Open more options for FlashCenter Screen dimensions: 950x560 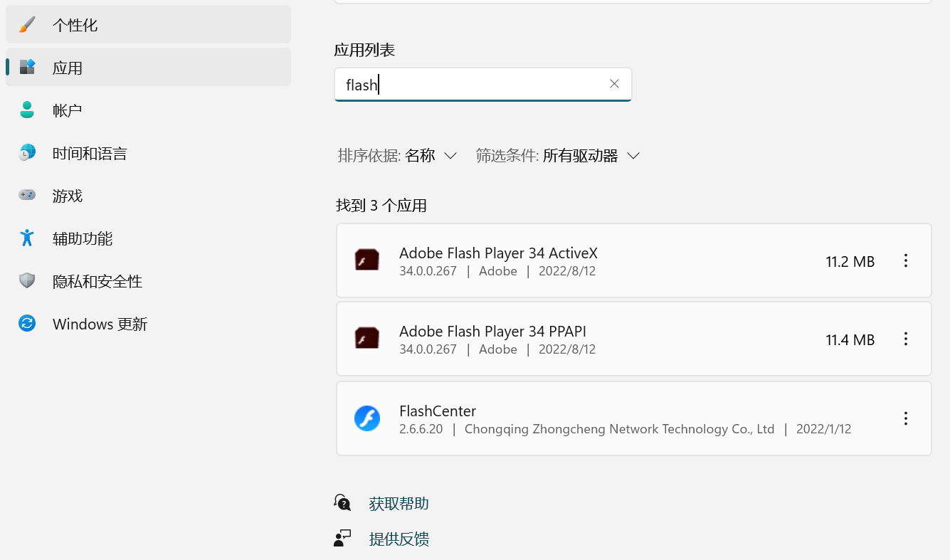point(906,418)
